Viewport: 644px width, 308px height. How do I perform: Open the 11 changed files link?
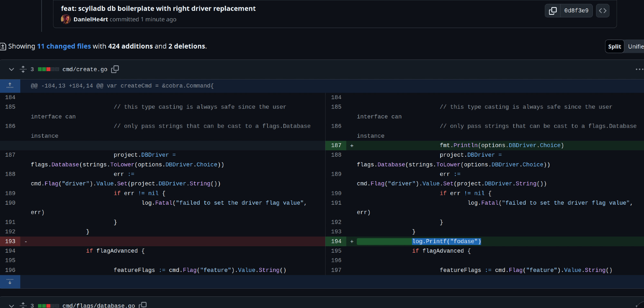[64, 46]
